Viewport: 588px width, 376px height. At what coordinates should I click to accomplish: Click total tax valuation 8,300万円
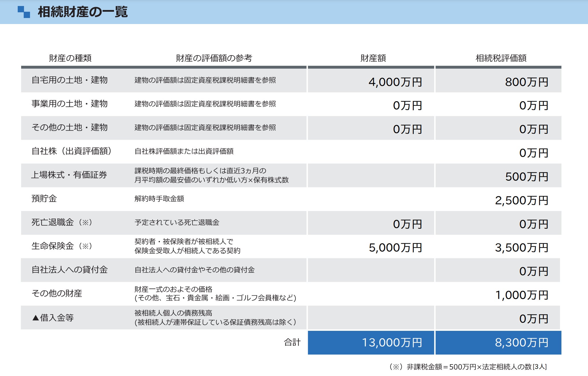[x=521, y=343]
